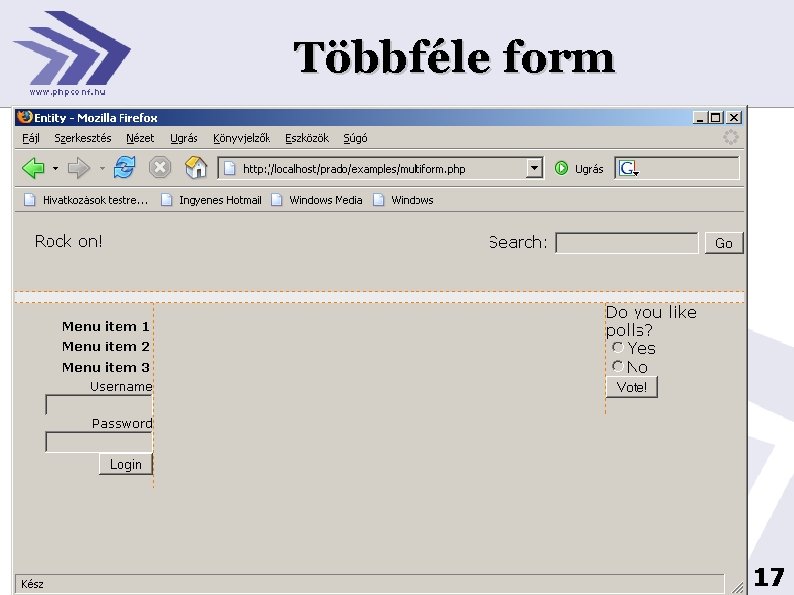
Task: Click the Go search button
Action: [724, 243]
